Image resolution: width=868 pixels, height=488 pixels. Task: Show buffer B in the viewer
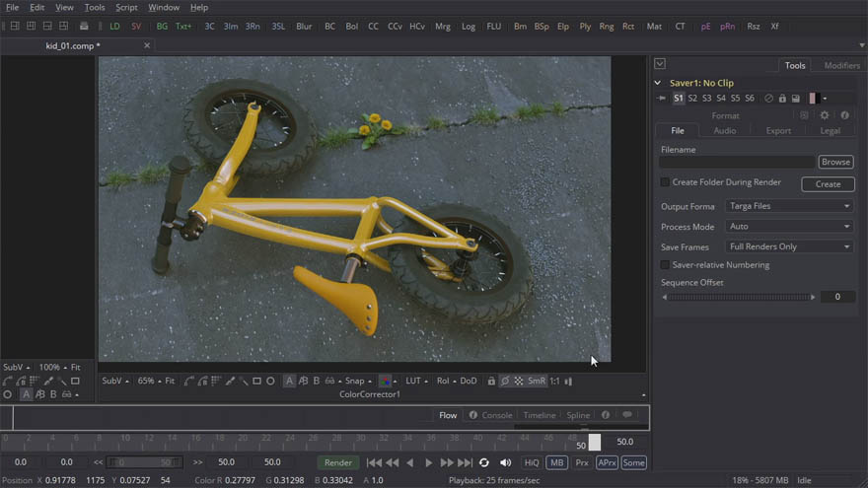point(316,381)
